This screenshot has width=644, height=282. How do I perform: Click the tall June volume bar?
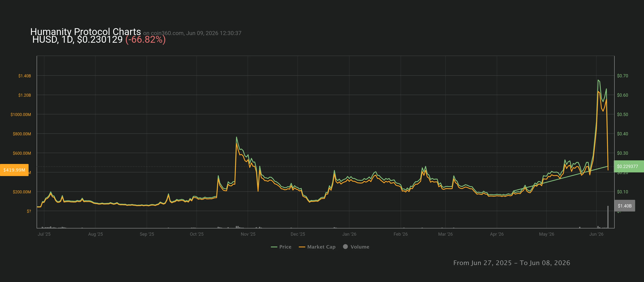[x=608, y=217]
